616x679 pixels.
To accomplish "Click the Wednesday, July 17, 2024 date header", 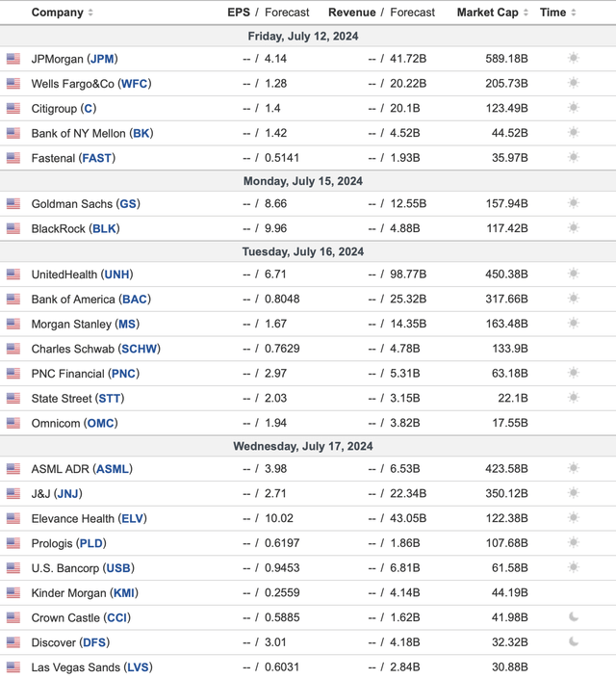I will [303, 446].
